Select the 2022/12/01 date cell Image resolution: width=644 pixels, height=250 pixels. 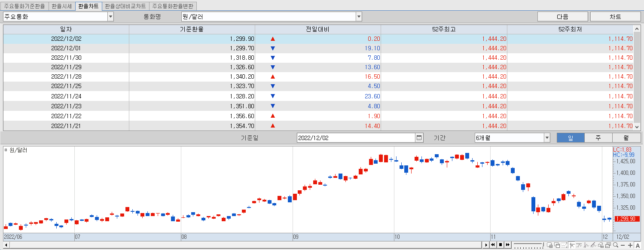pyautogui.click(x=66, y=48)
